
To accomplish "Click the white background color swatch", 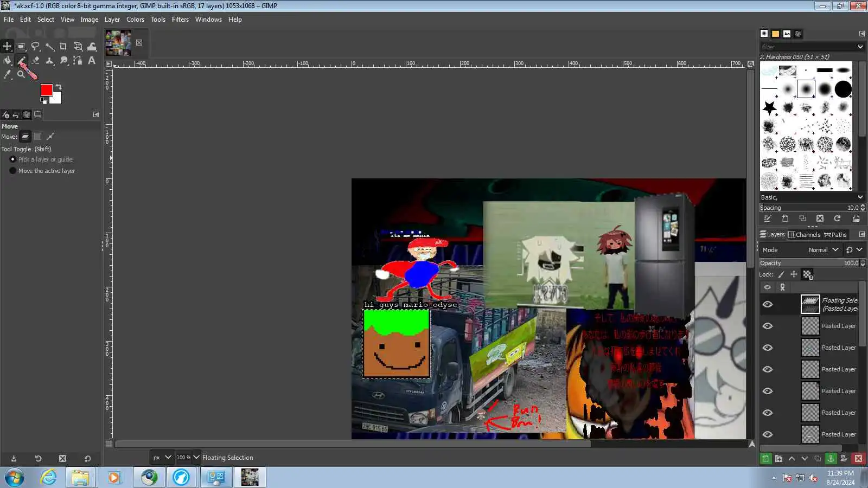I will coord(57,99).
